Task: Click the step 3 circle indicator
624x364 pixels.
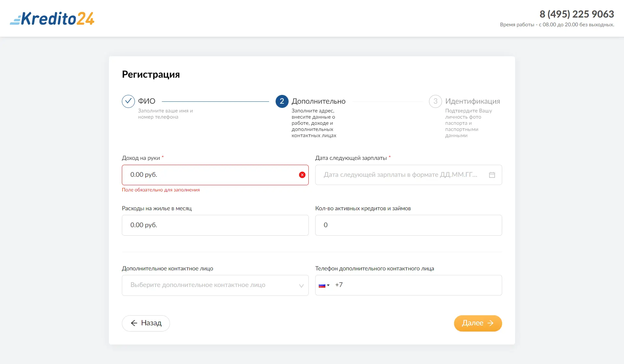Action: click(435, 101)
